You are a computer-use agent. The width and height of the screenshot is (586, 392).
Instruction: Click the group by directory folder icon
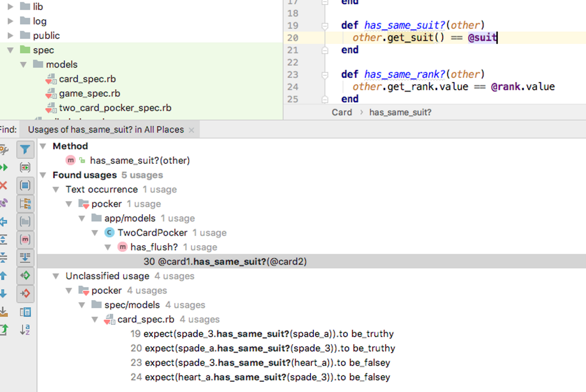[25, 222]
